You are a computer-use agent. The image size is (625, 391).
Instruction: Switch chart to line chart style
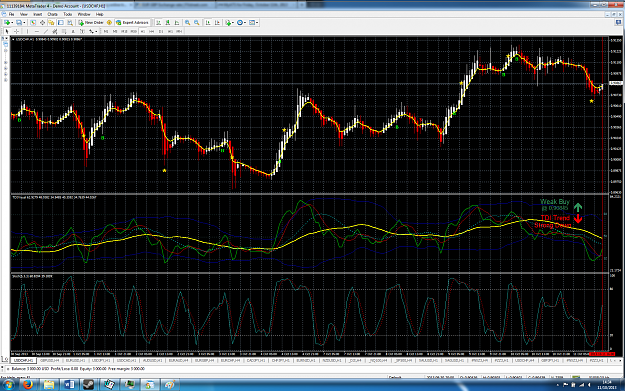point(177,23)
